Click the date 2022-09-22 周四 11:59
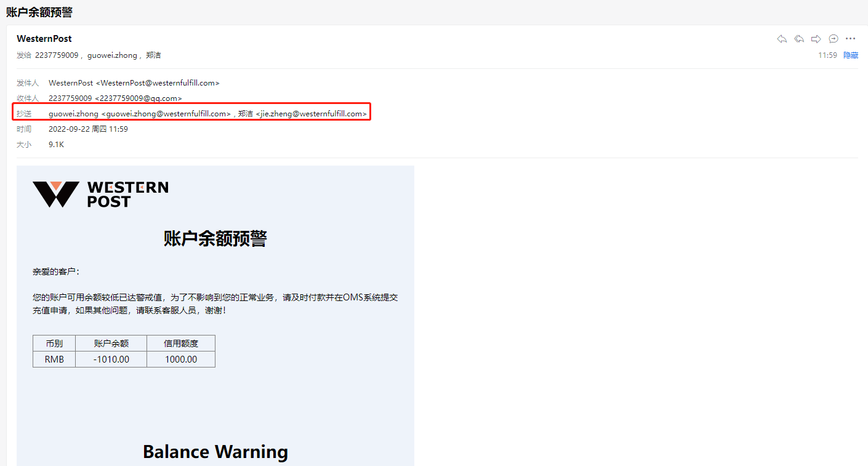The image size is (868, 466). [88, 129]
